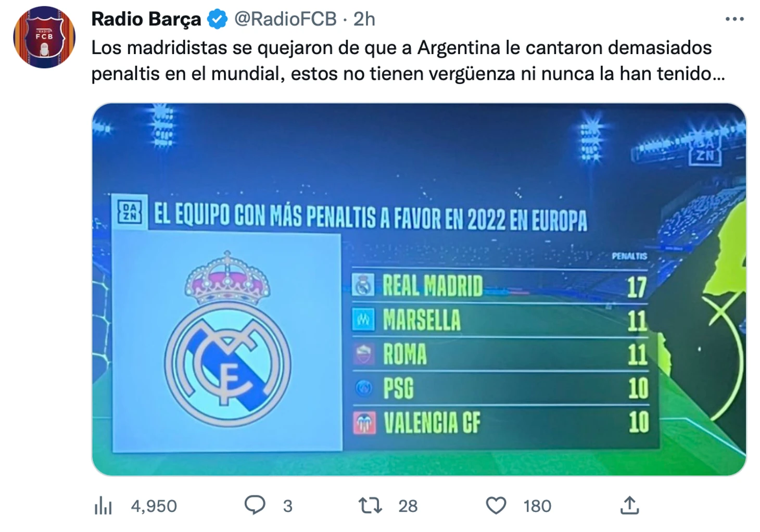Share tweet via upload arrow icon

(629, 505)
